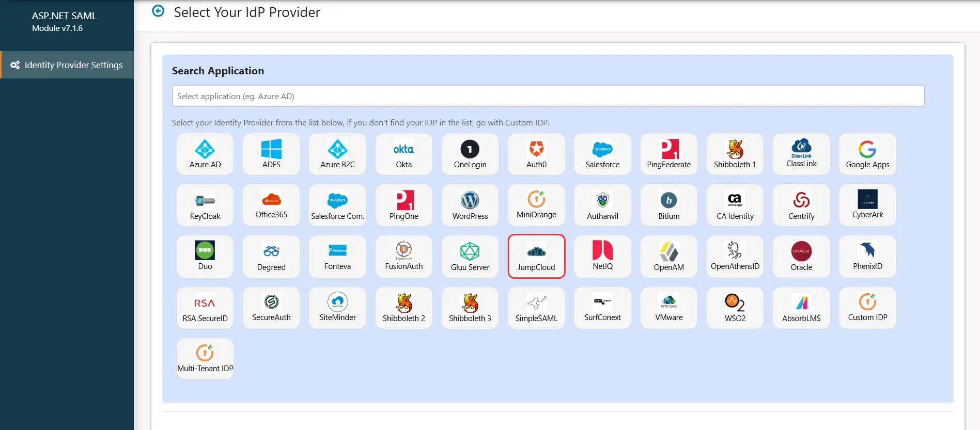Pick the Shibboleth 2 provider
The image size is (980, 430).
point(404,308)
